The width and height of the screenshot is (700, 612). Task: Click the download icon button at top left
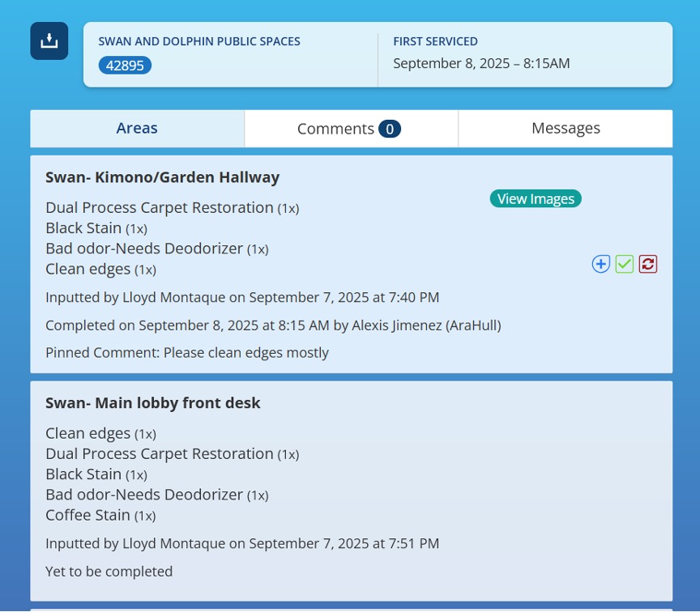(x=49, y=40)
